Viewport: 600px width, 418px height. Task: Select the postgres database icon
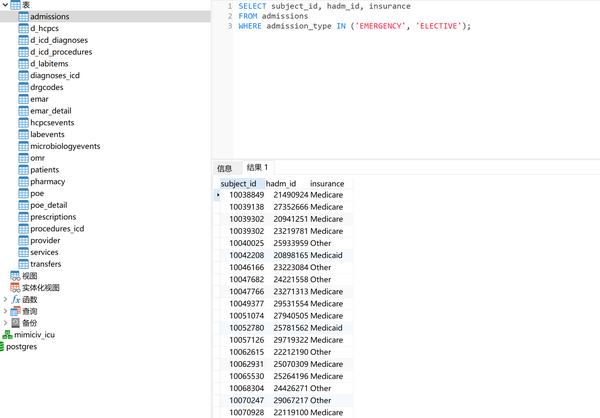point(2,346)
